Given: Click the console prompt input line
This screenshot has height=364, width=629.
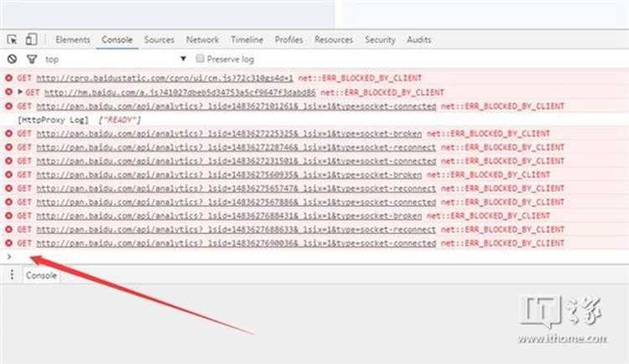Looking at the screenshot, I should (x=314, y=257).
